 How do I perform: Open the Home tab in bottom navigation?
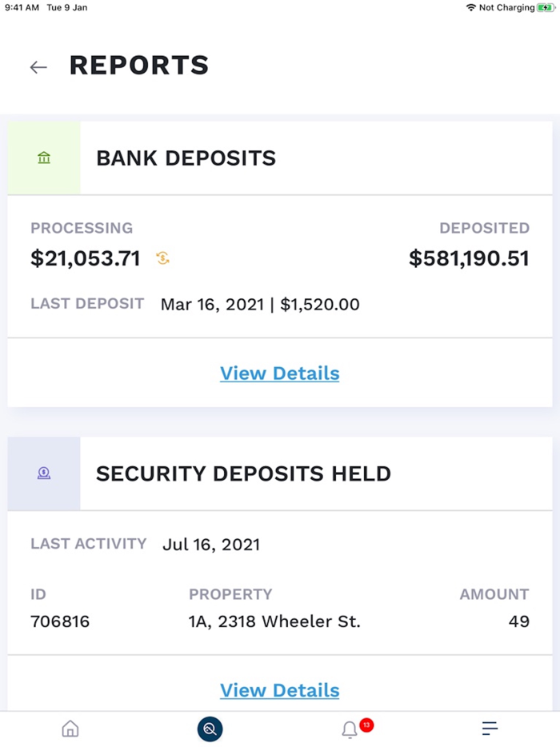[70, 729]
